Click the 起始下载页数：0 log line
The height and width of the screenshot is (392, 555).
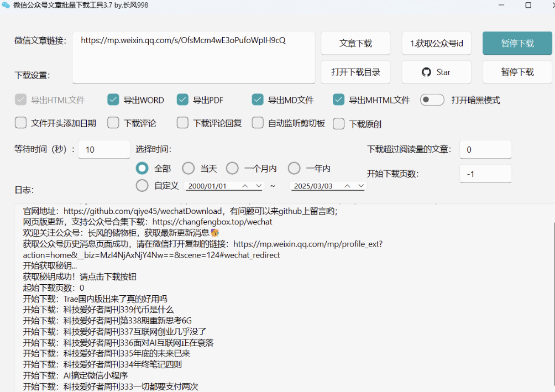[x=54, y=288]
